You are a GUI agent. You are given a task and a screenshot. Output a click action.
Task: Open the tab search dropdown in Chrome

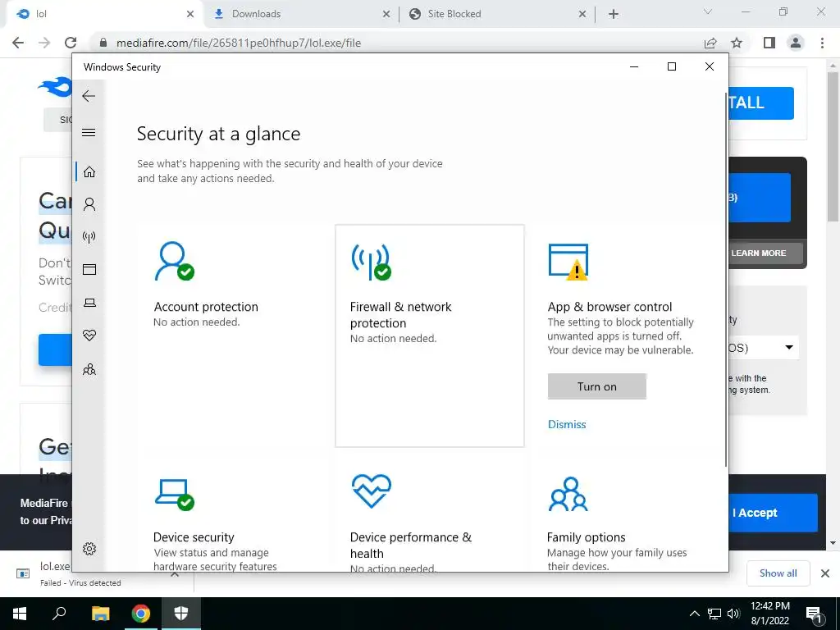tap(708, 11)
